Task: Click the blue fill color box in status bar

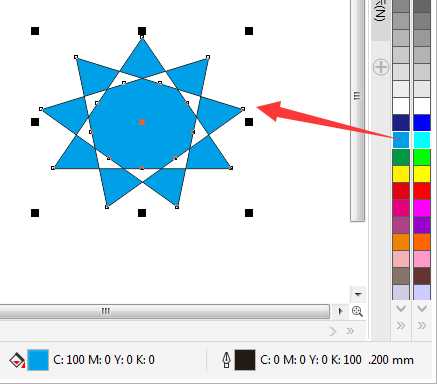Action: tap(38, 360)
